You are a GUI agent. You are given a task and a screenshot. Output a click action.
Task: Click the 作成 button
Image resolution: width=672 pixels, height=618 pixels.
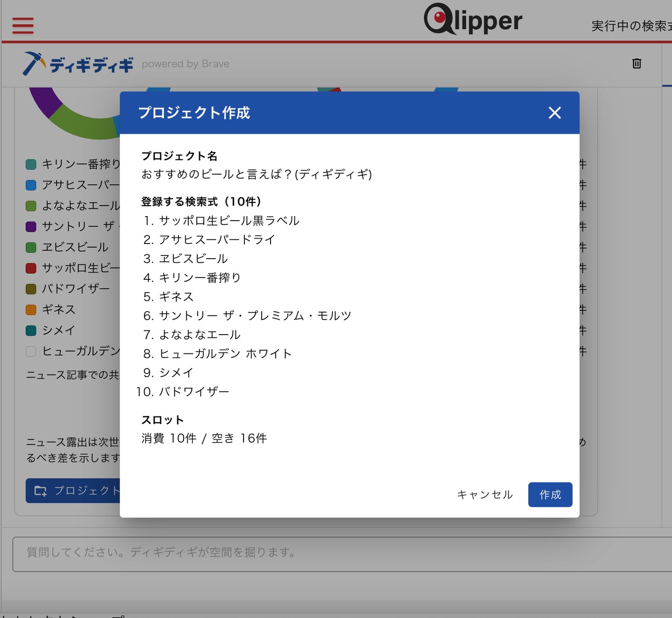550,494
